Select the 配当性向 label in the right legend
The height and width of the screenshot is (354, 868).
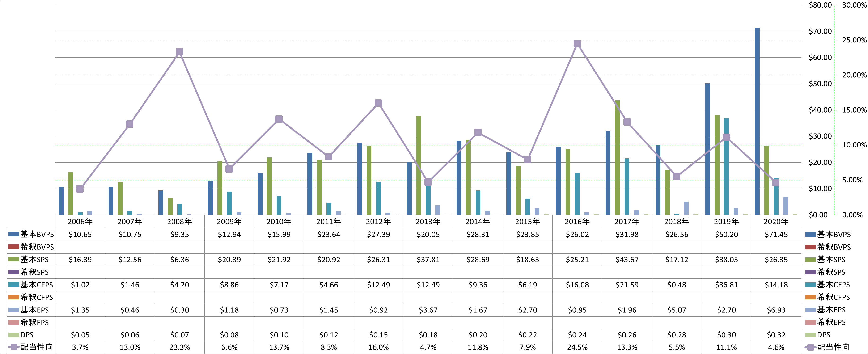[x=833, y=347]
